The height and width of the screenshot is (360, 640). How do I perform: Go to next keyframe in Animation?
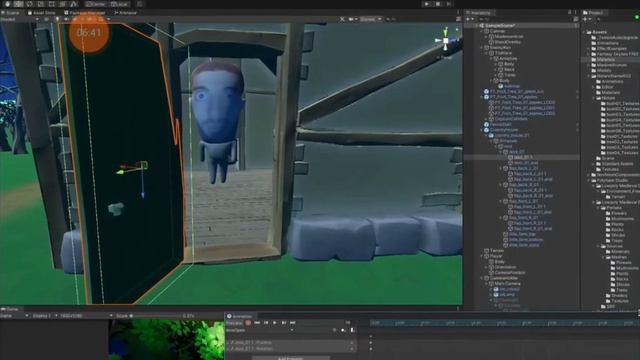click(x=284, y=323)
